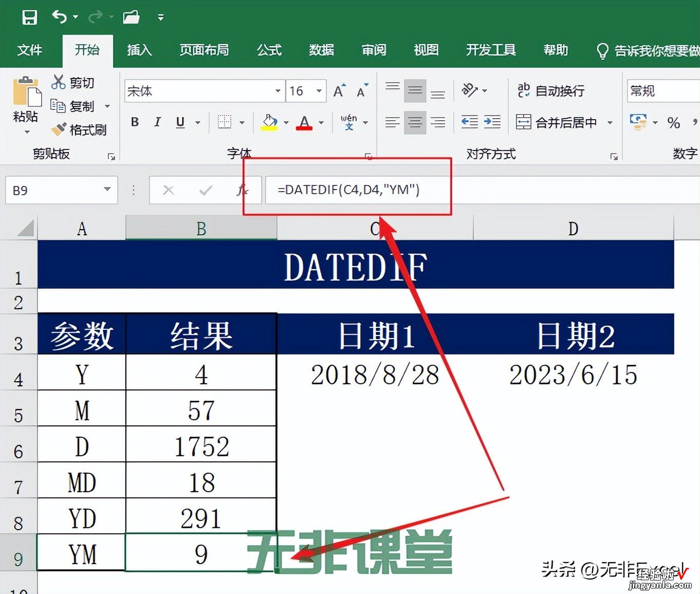Switch to the 插入 ribbon tab
The width and height of the screenshot is (700, 594).
(x=139, y=50)
